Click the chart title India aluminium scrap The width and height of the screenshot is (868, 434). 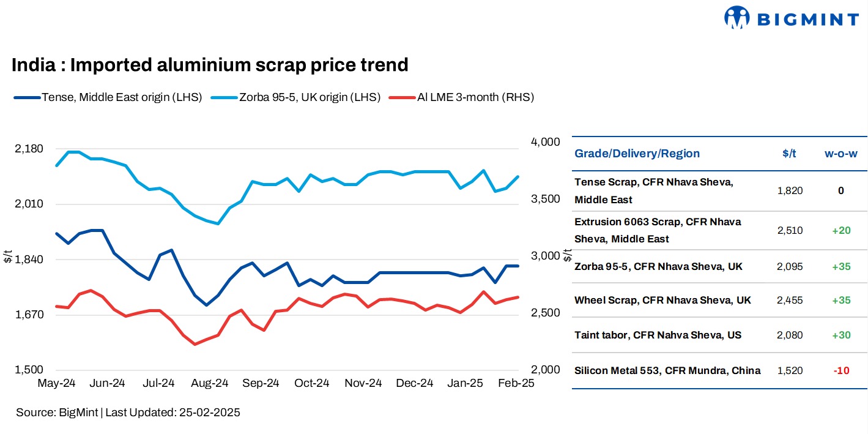coord(210,64)
